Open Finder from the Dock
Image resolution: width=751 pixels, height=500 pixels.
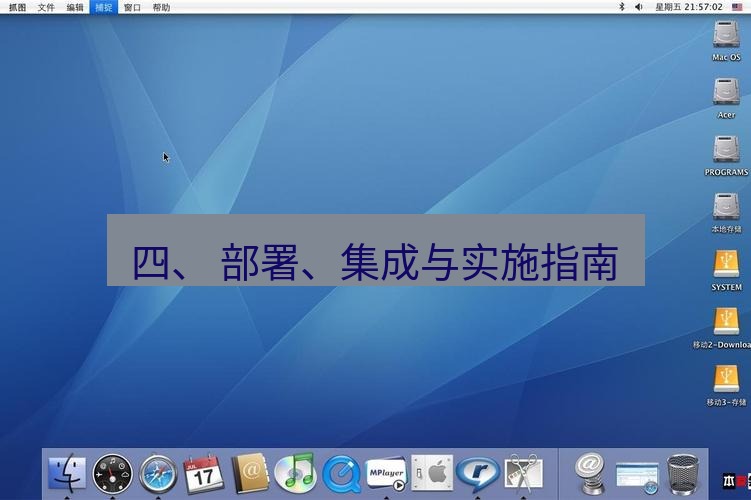click(x=67, y=474)
